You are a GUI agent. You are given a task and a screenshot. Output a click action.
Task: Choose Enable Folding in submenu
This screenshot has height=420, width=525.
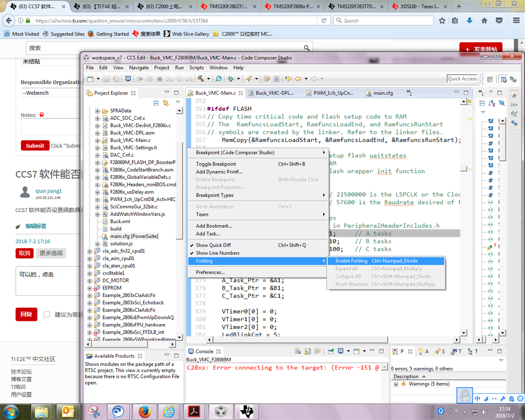(x=386, y=261)
